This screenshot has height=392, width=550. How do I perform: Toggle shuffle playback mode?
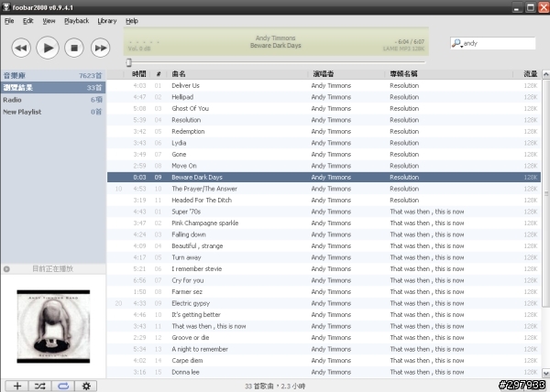(40, 386)
